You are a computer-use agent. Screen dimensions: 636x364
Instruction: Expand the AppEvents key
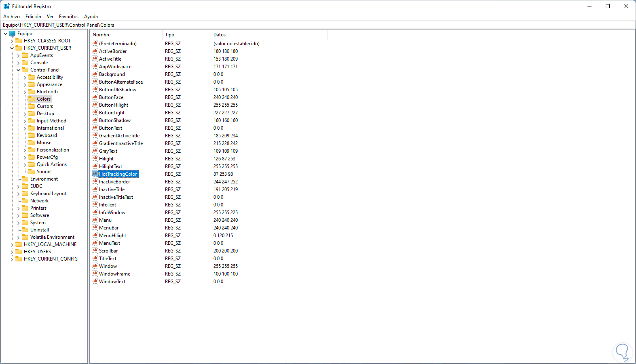18,56
